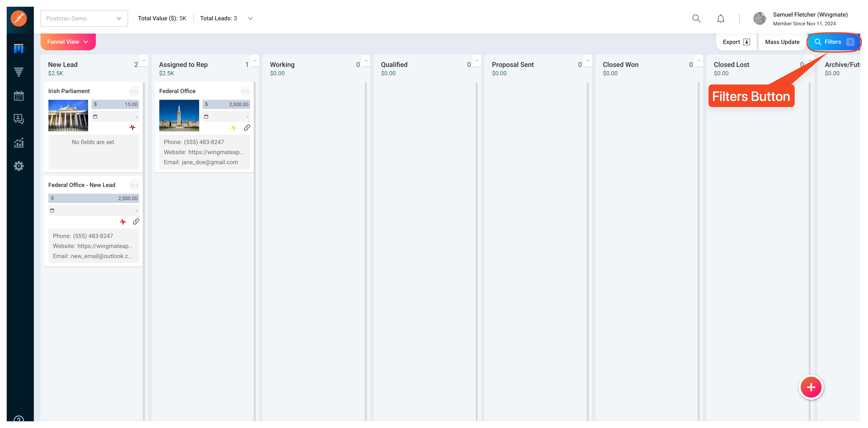Open the contacts chat sidebar icon
This screenshot has height=428, width=868.
pyautogui.click(x=19, y=119)
